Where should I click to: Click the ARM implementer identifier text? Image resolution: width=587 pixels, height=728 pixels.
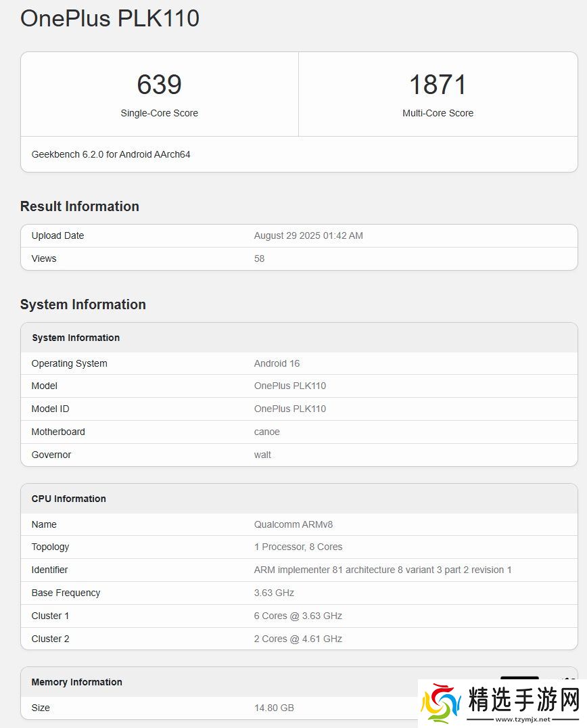(382, 570)
